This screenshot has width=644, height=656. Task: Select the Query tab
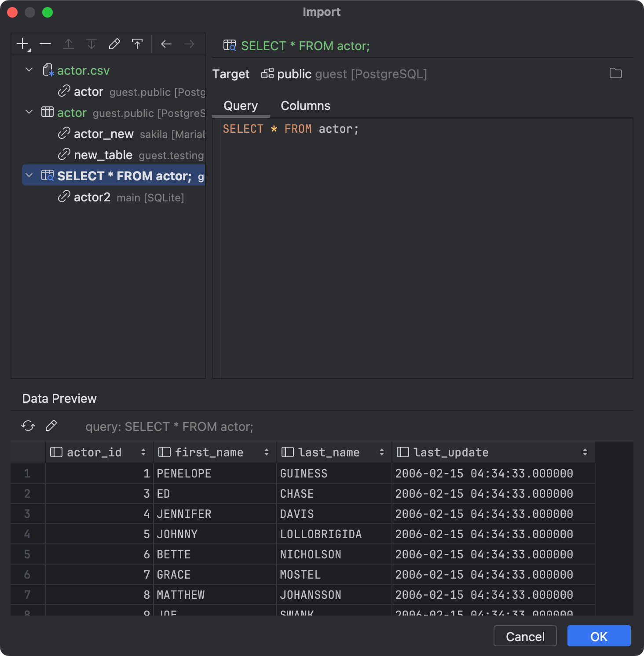pos(241,106)
